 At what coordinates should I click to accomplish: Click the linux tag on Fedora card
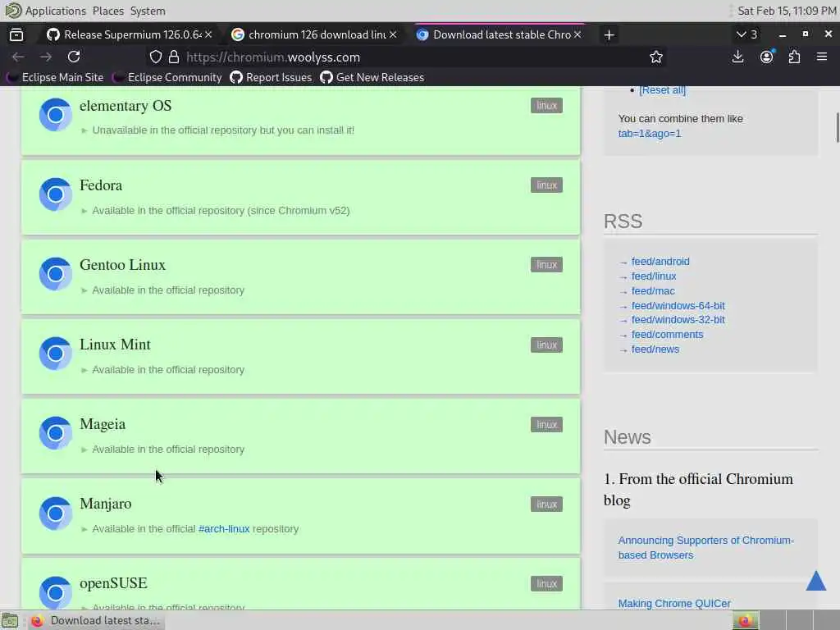[x=546, y=185]
